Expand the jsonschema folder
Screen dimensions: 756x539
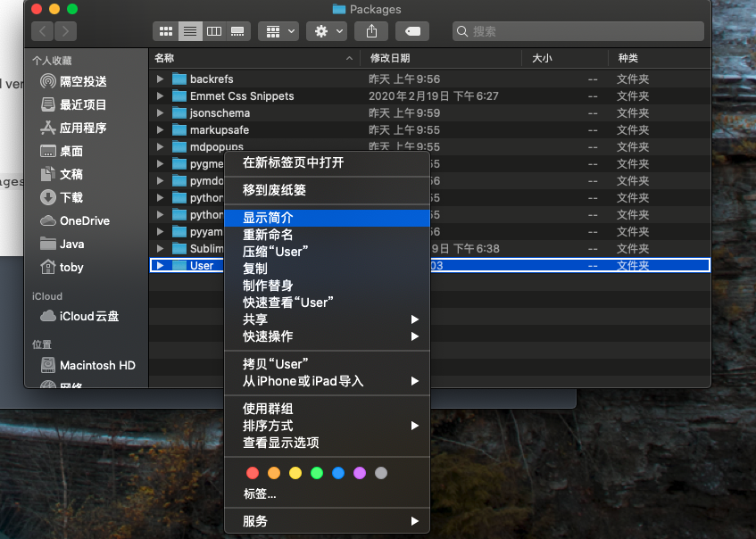160,112
